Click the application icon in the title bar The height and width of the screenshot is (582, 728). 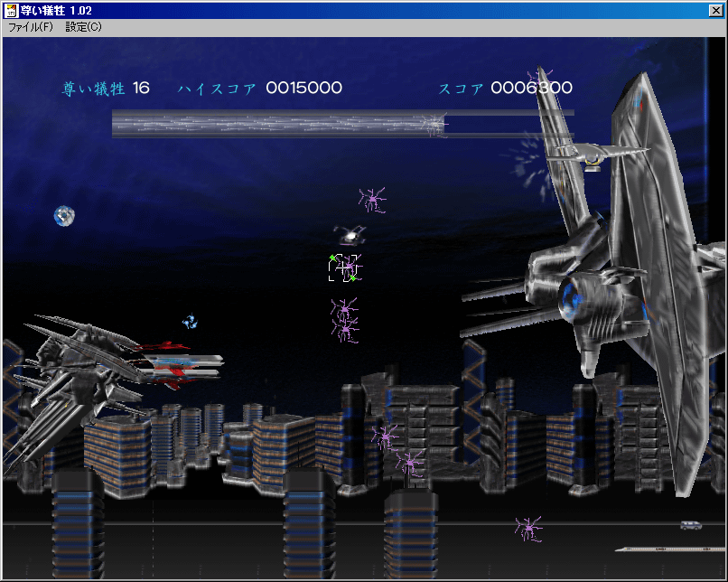11,11
